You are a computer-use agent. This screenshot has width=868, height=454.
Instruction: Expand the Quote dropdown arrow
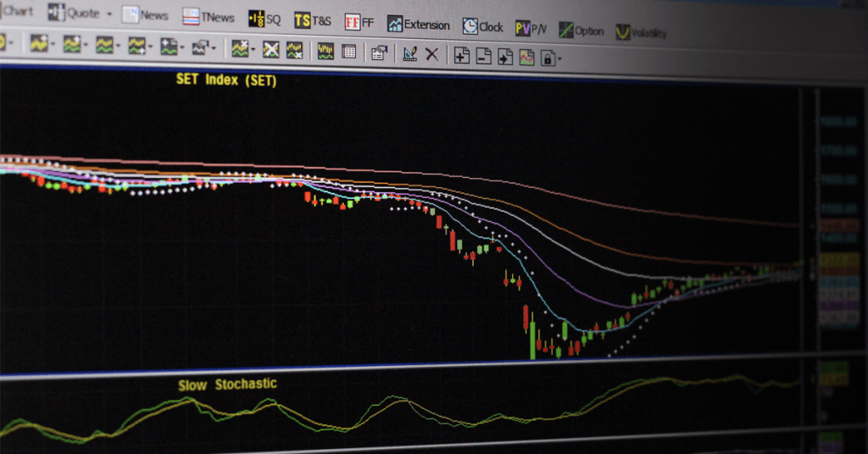(x=109, y=14)
